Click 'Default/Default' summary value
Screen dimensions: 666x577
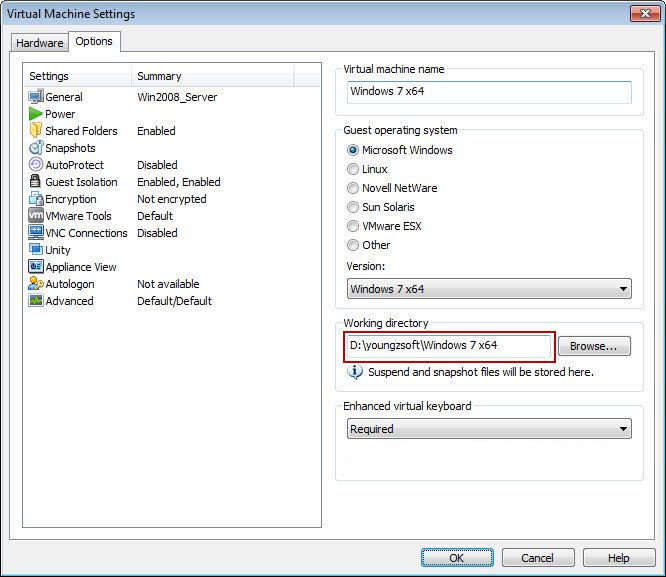(x=174, y=301)
